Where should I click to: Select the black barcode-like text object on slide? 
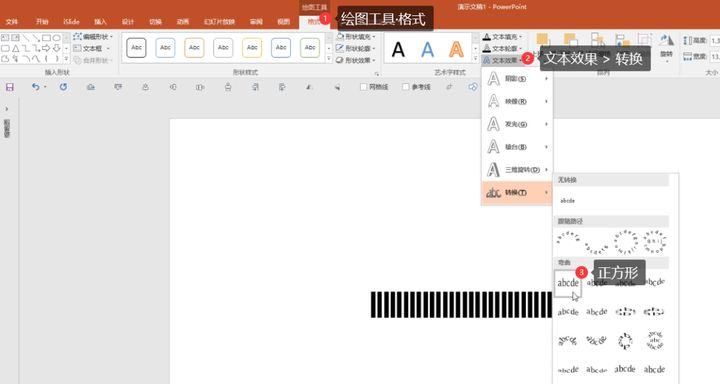461,305
